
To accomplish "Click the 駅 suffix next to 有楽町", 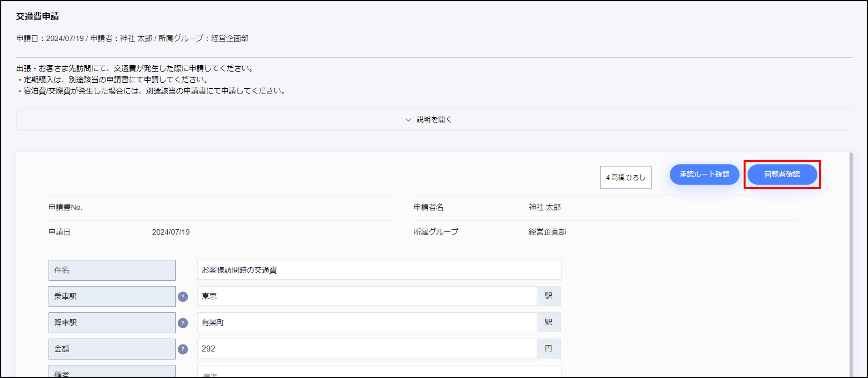I will [x=549, y=322].
